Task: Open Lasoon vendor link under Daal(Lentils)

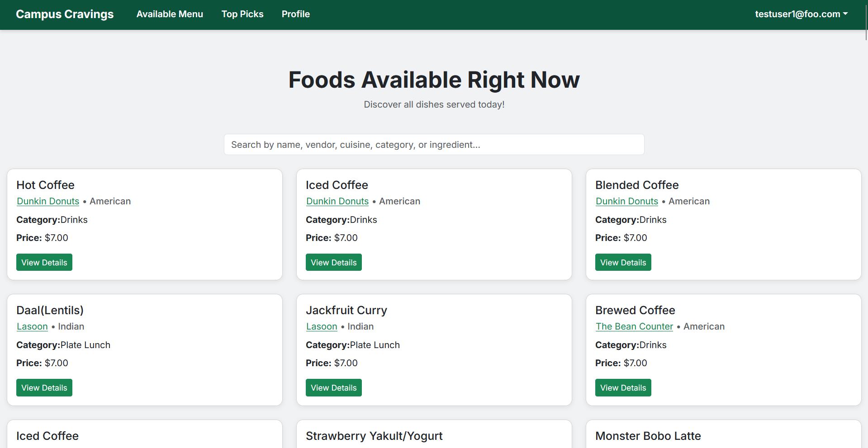Action: coord(32,326)
